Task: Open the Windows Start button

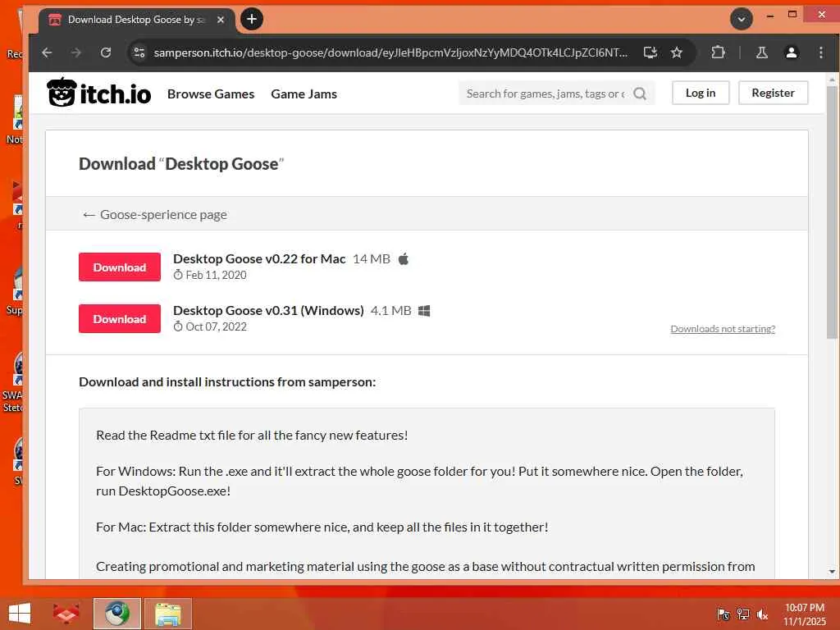Action: pyautogui.click(x=20, y=614)
